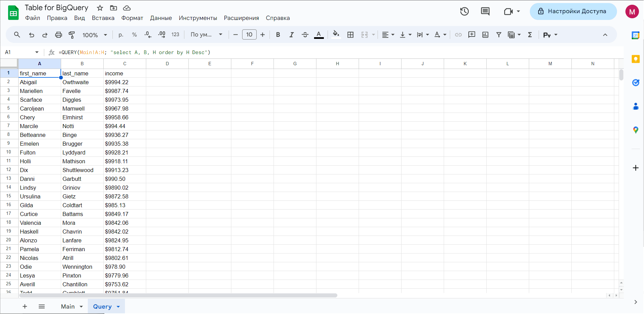Viewport: 644px width, 314px height.
Task: Open filter views dropdown
Action: pos(514,34)
